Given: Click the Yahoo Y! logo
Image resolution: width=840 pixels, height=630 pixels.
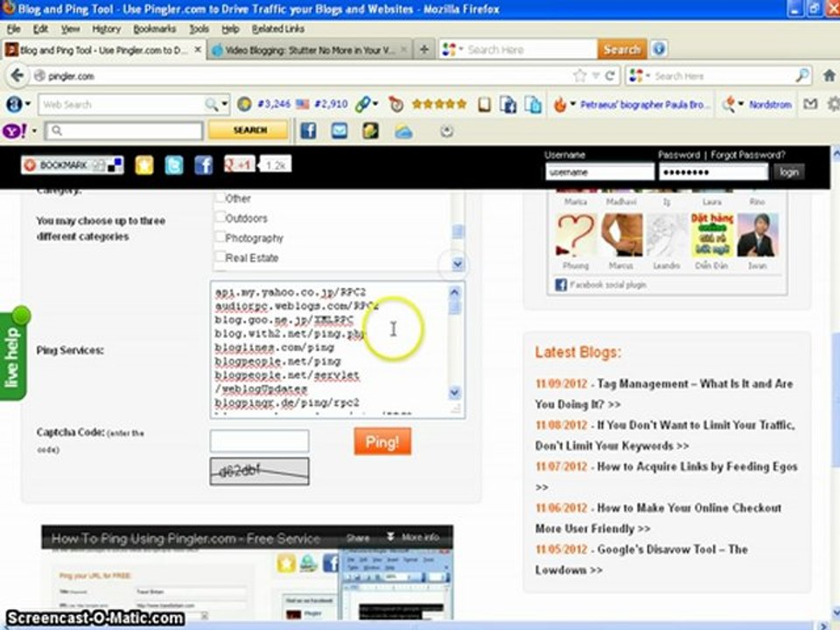Looking at the screenshot, I should click(x=15, y=130).
